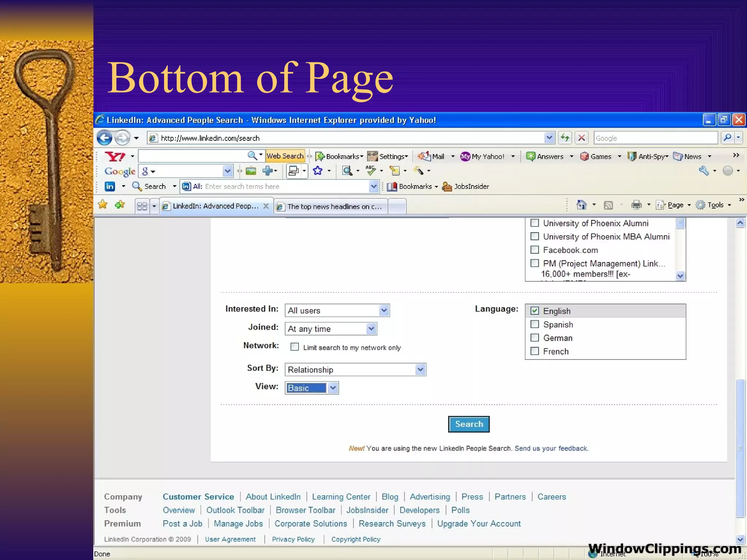747x560 pixels.
Task: Go back with the browser Back arrow
Action: pyautogui.click(x=104, y=138)
